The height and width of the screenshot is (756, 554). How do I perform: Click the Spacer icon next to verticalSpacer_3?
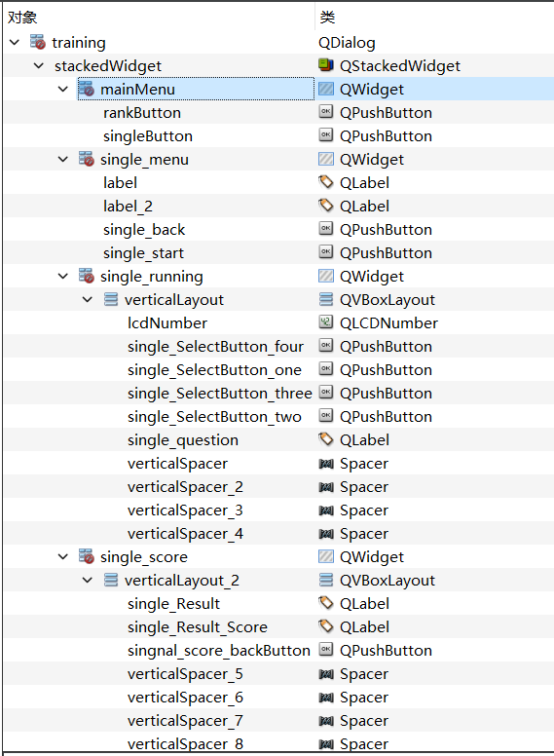point(326,510)
